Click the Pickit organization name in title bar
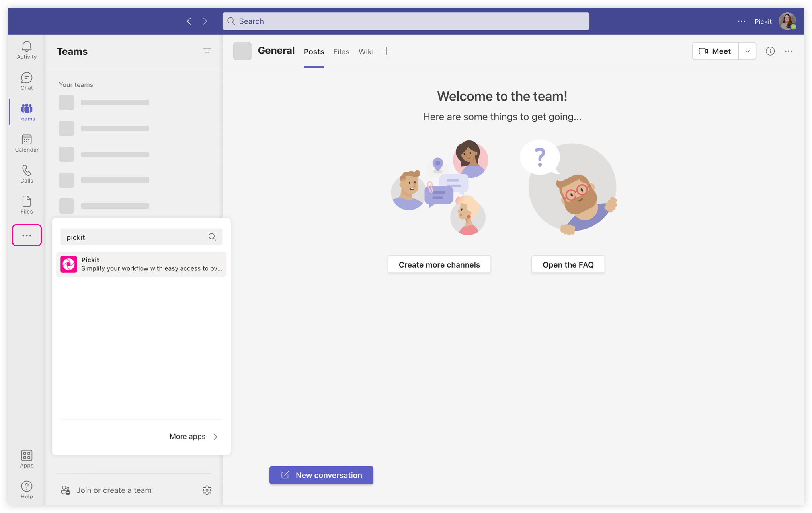The width and height of the screenshot is (812, 513). [763, 21]
